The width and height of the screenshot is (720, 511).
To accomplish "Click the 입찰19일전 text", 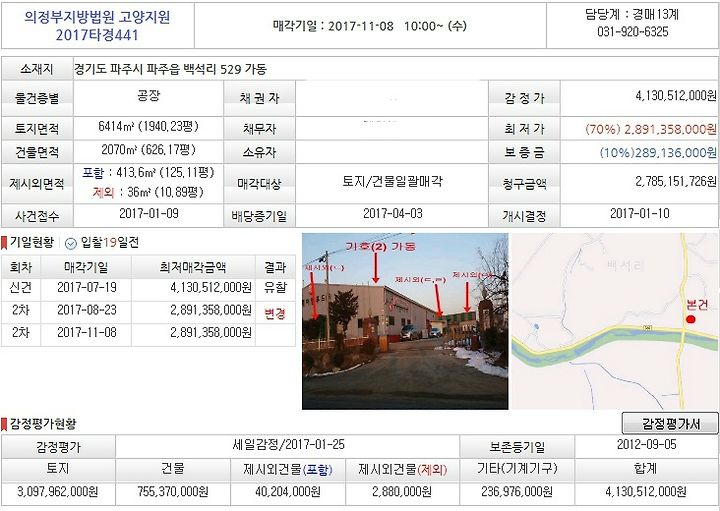I will coord(109,243).
